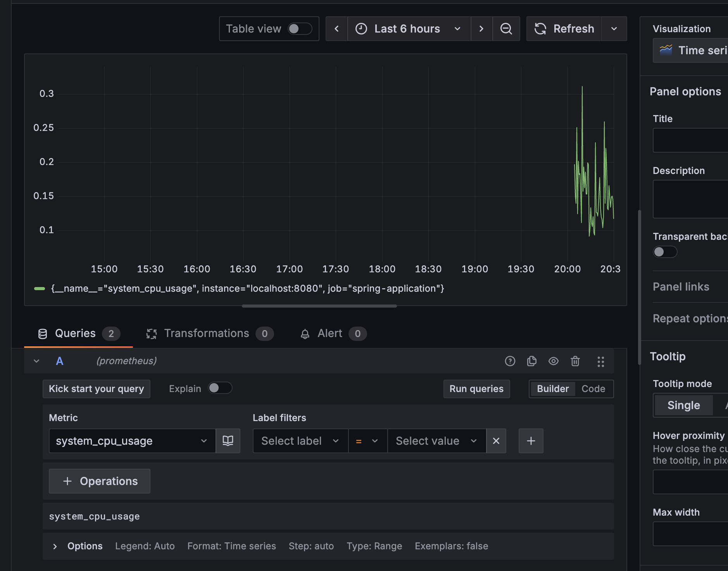The image size is (728, 571).
Task: Click the Operations button
Action: coord(100,481)
